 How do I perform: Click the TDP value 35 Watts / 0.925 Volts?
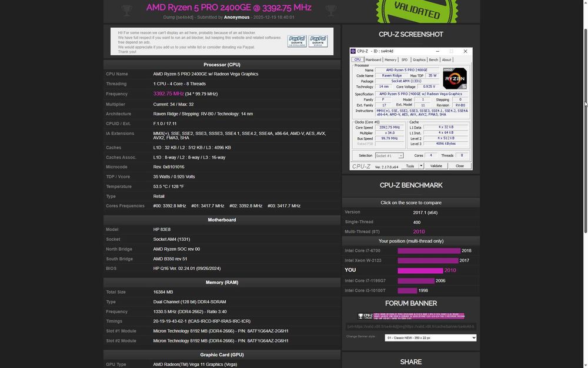click(x=174, y=177)
